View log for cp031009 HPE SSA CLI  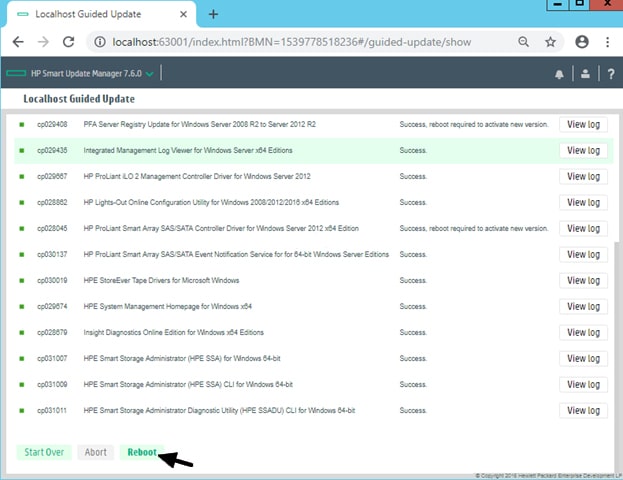point(583,385)
